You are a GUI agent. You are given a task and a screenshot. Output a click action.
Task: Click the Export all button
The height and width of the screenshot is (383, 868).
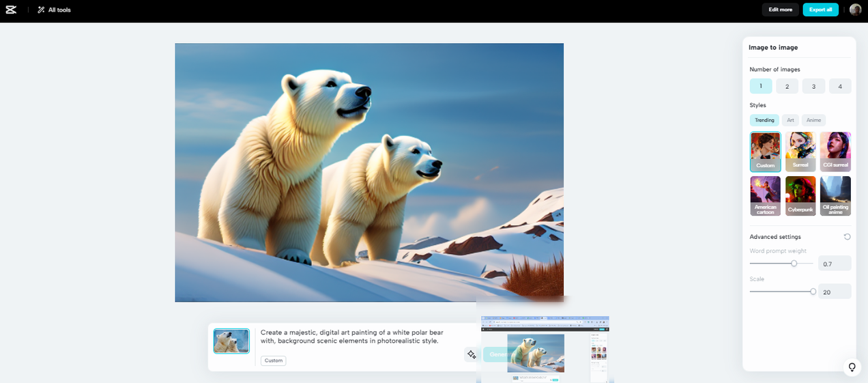click(x=820, y=10)
